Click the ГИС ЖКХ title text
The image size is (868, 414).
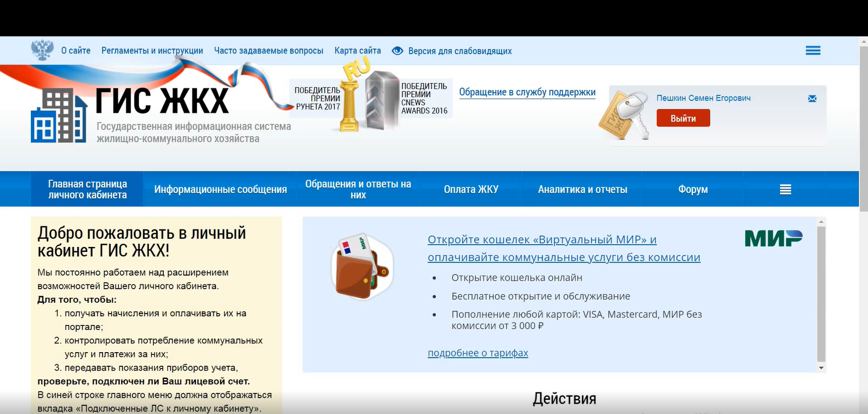coord(162,101)
